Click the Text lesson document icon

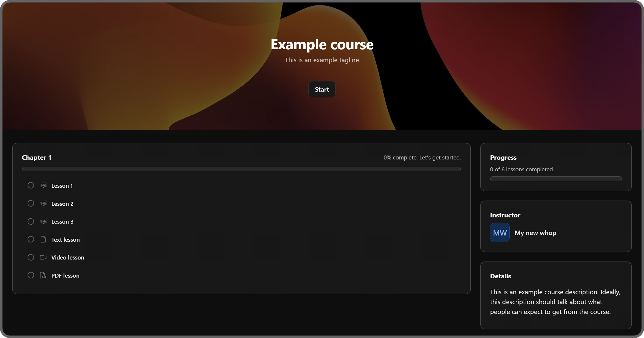(x=43, y=239)
